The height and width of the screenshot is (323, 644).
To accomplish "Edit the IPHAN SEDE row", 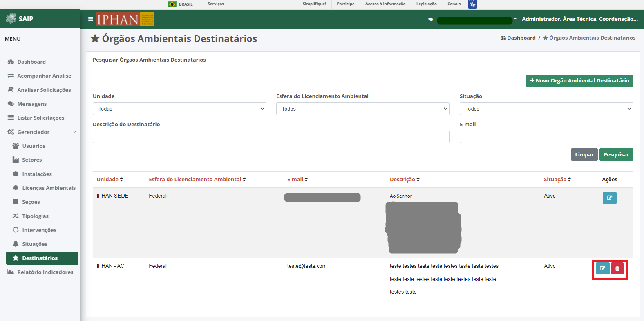I will (x=609, y=198).
